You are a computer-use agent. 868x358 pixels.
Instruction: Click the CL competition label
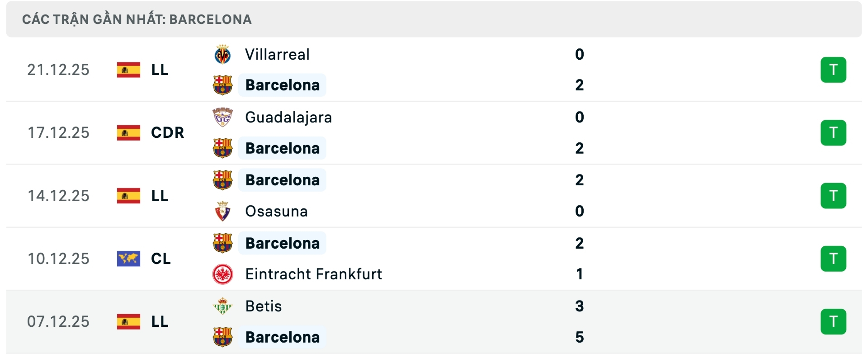coord(161,259)
